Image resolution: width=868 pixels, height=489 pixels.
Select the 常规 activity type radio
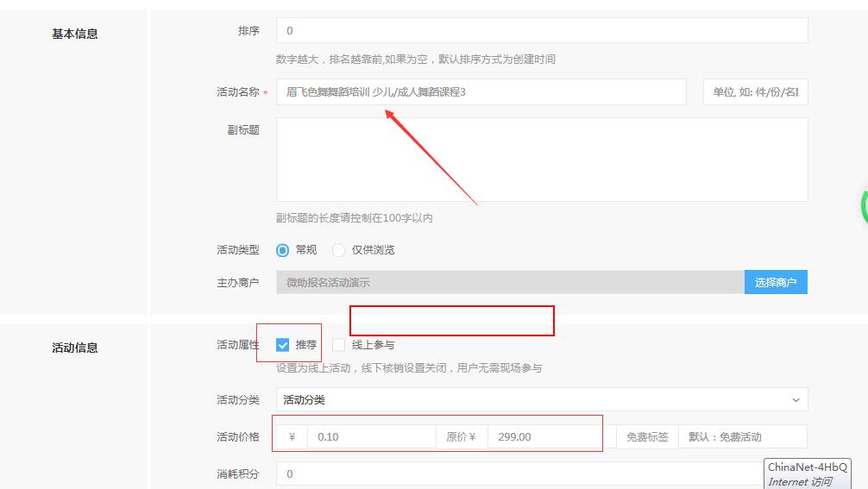click(x=283, y=250)
